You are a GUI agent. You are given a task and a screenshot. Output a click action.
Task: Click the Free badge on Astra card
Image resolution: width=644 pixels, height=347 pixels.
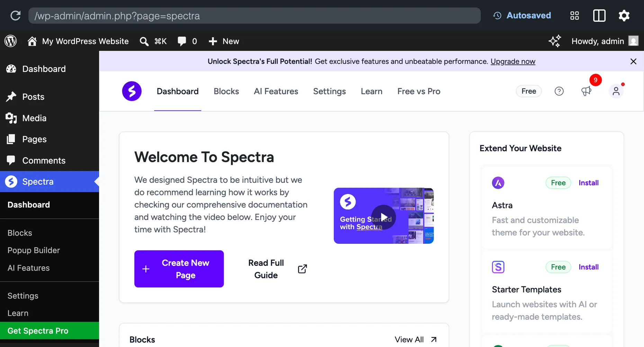tap(558, 183)
